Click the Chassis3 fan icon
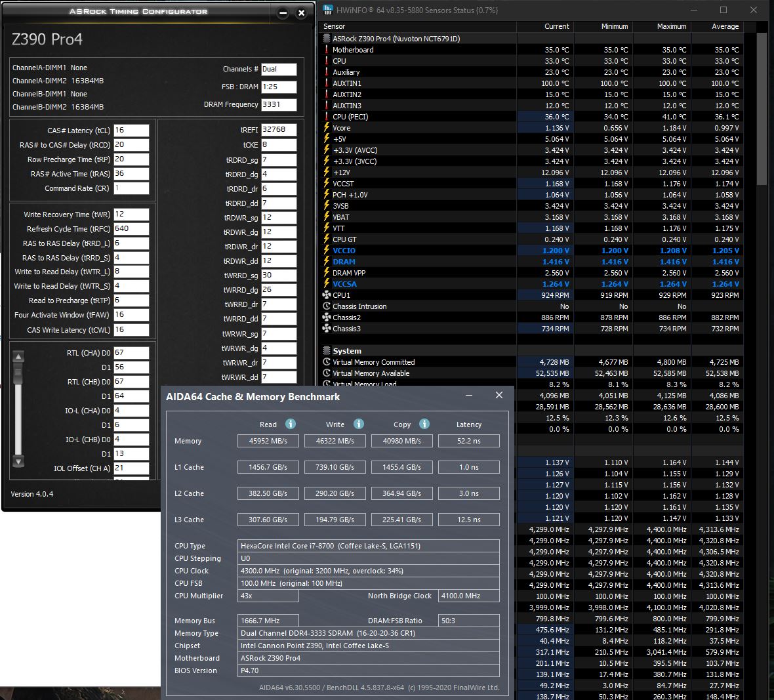 click(x=326, y=329)
